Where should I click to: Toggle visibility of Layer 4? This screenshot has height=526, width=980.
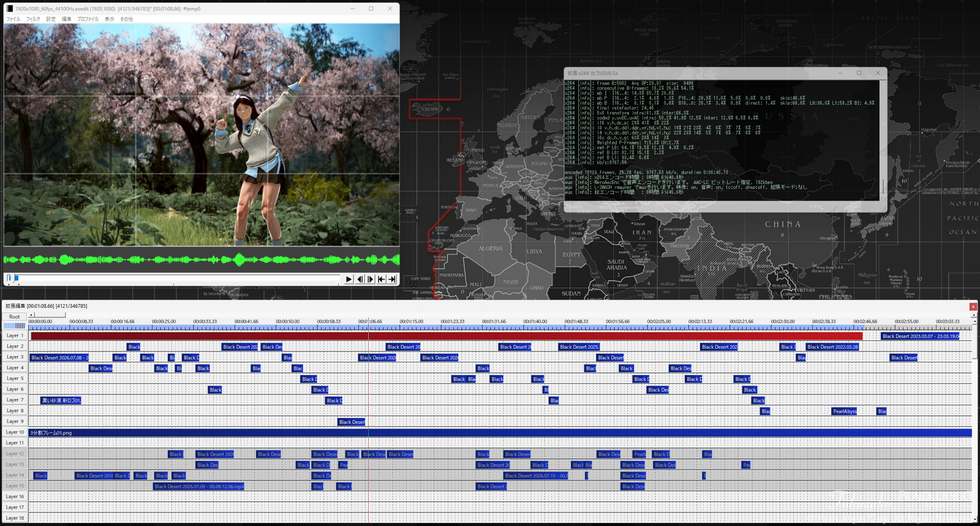click(15, 368)
